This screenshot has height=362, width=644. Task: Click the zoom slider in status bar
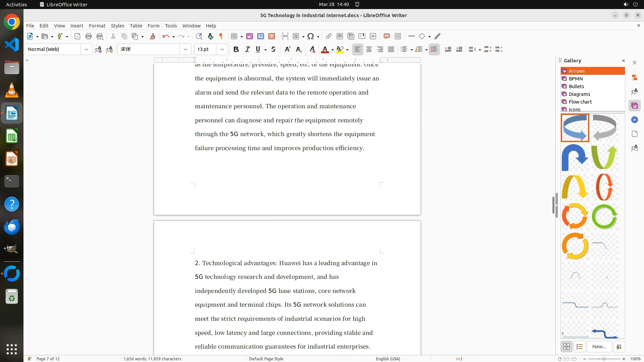coord(604,359)
